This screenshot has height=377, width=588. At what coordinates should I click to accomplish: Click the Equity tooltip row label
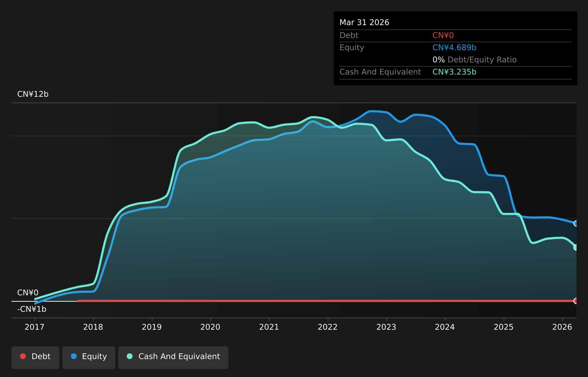(x=352, y=48)
